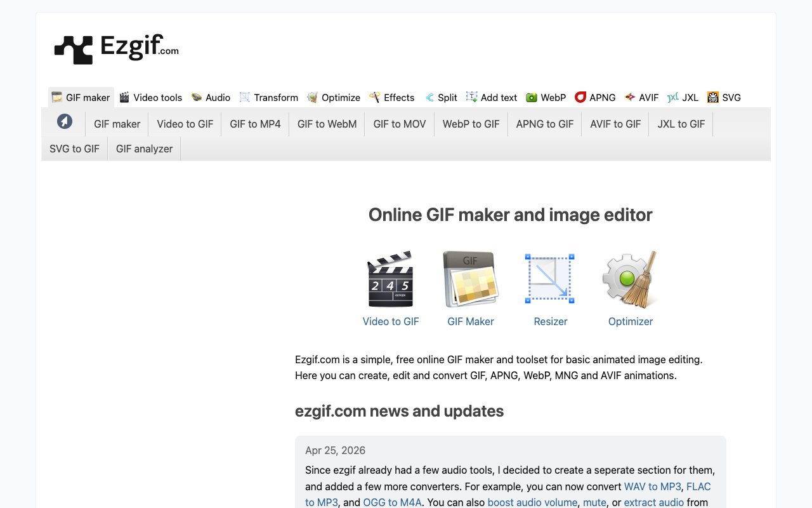Click the Ezgif.com logo

[117, 50]
